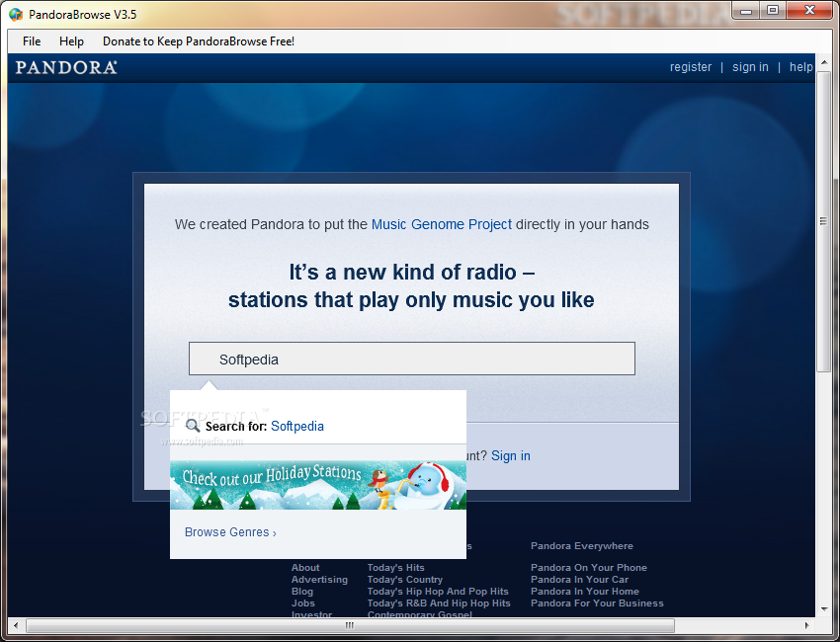Click horizontal scrollbar right arrow
The height and width of the screenshot is (642, 840).
click(806, 625)
